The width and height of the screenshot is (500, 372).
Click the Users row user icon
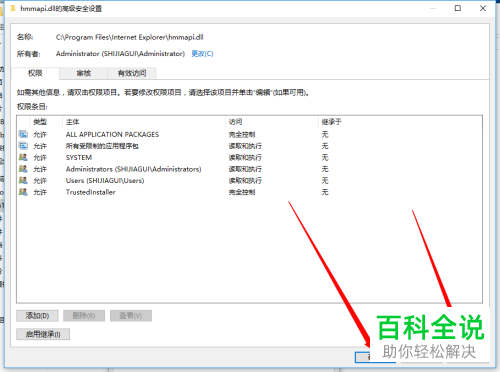click(x=23, y=180)
